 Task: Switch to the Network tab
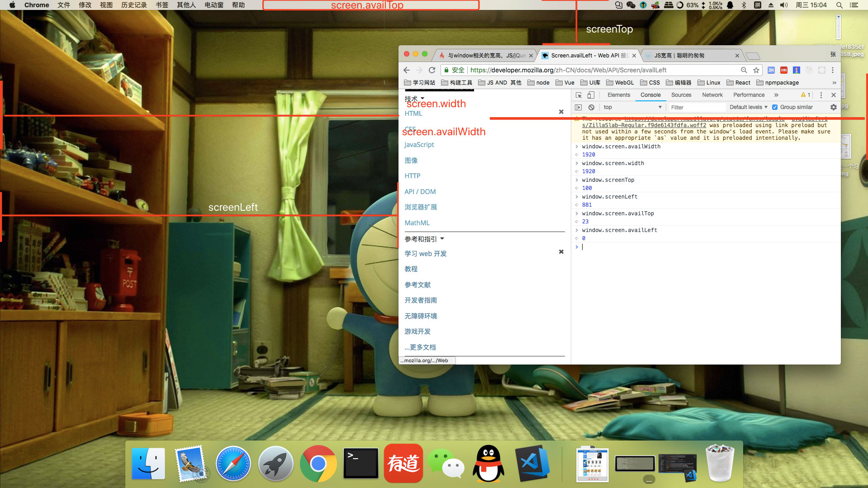(712, 95)
